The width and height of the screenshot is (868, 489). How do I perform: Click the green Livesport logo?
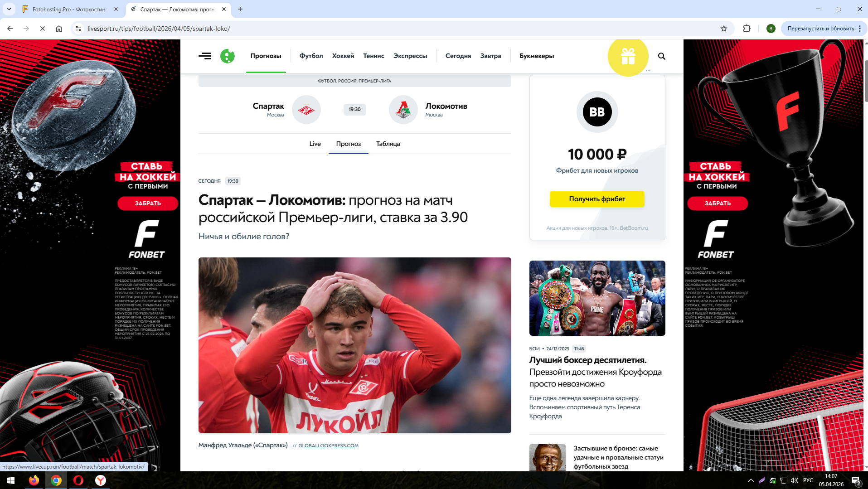tap(227, 56)
